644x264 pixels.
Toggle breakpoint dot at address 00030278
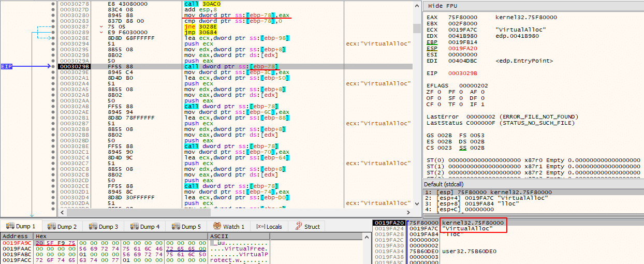53,4
